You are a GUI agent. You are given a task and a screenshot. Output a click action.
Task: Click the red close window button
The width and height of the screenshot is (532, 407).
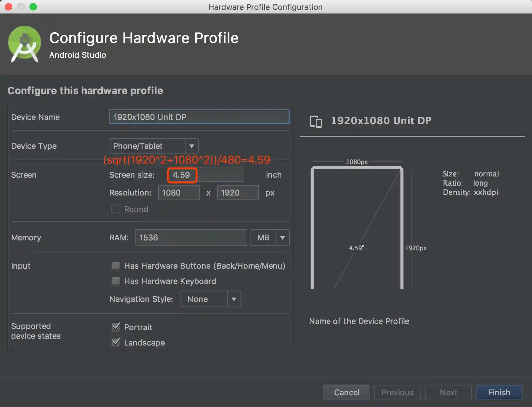[x=9, y=7]
